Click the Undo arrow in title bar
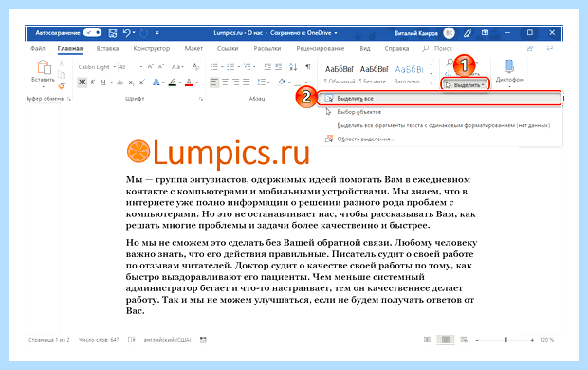 [127, 33]
